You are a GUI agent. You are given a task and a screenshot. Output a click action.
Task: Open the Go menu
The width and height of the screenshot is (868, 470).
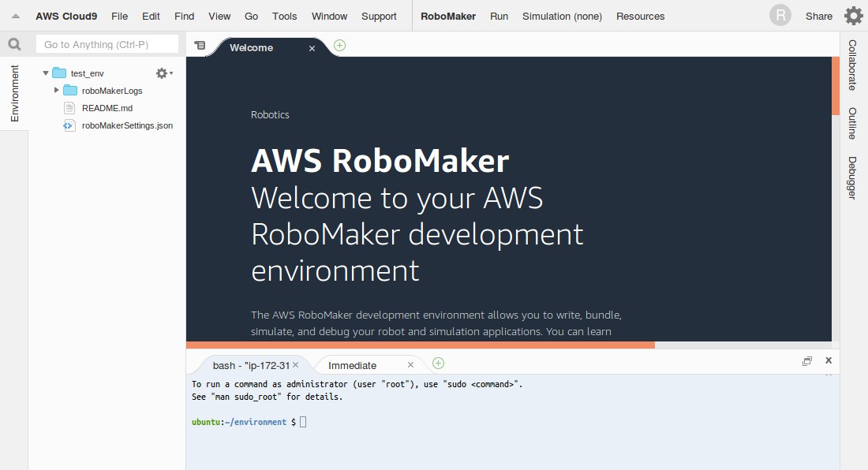(x=251, y=17)
